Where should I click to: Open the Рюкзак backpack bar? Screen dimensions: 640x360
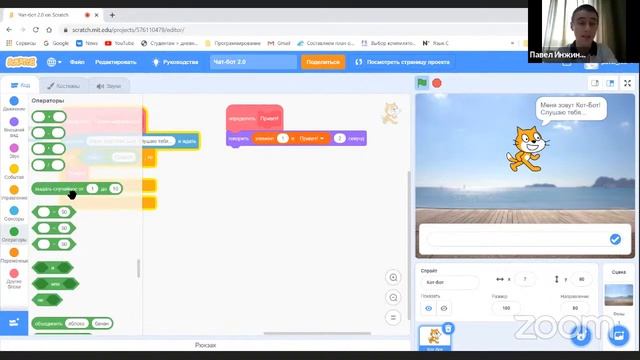[205, 345]
